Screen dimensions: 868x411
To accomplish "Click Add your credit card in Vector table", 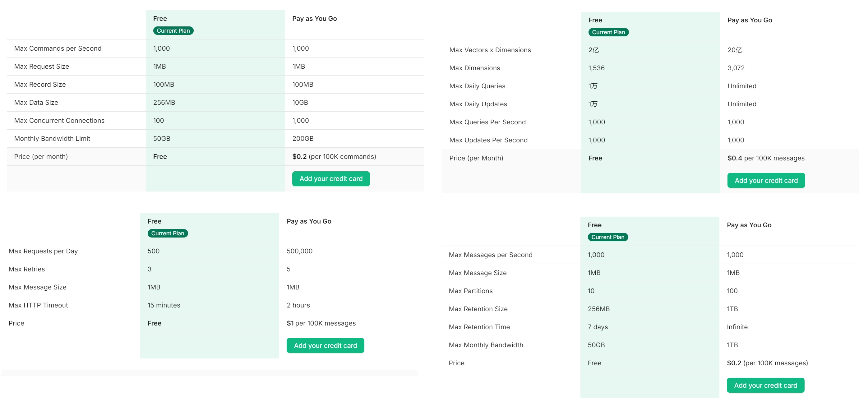I will click(766, 180).
